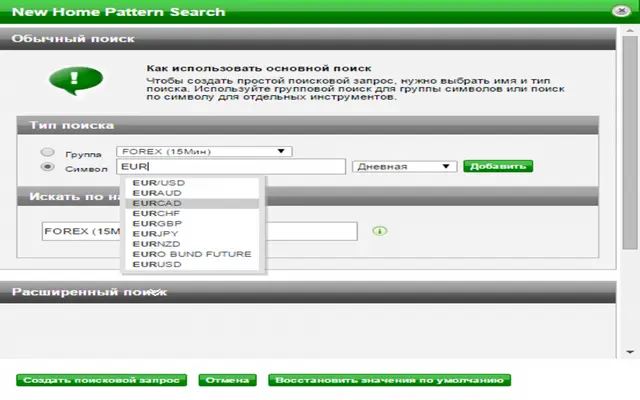Click the green exclamation speech bubble icon
Screen dimensions: 640x400
pos(76,80)
